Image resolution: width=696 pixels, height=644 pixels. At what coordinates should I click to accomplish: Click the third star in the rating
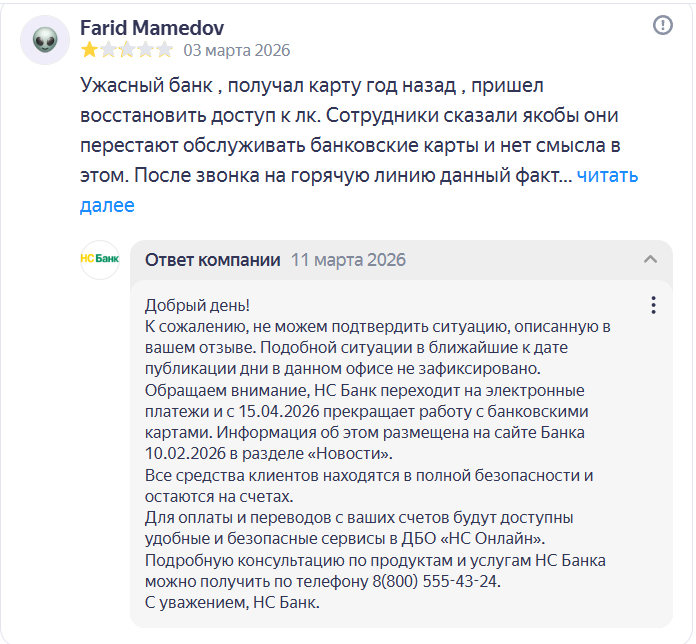pos(127,49)
